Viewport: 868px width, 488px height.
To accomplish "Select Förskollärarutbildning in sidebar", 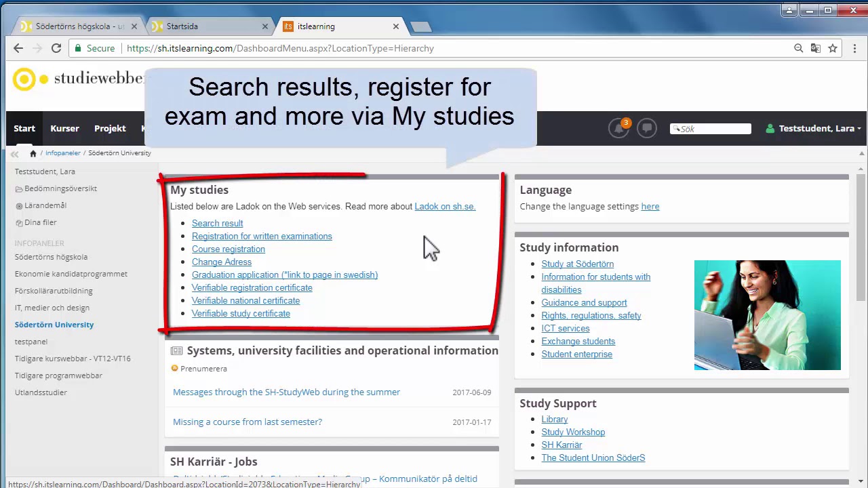I will (54, 291).
